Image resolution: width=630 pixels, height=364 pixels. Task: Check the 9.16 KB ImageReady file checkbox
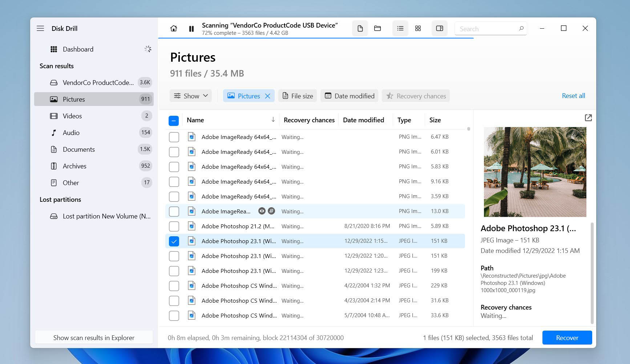point(174,182)
